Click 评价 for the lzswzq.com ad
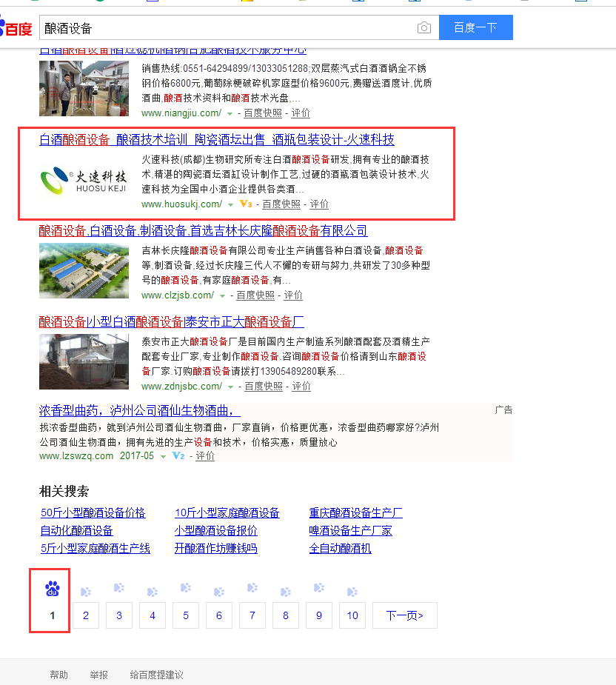The image size is (616, 685). (205, 456)
